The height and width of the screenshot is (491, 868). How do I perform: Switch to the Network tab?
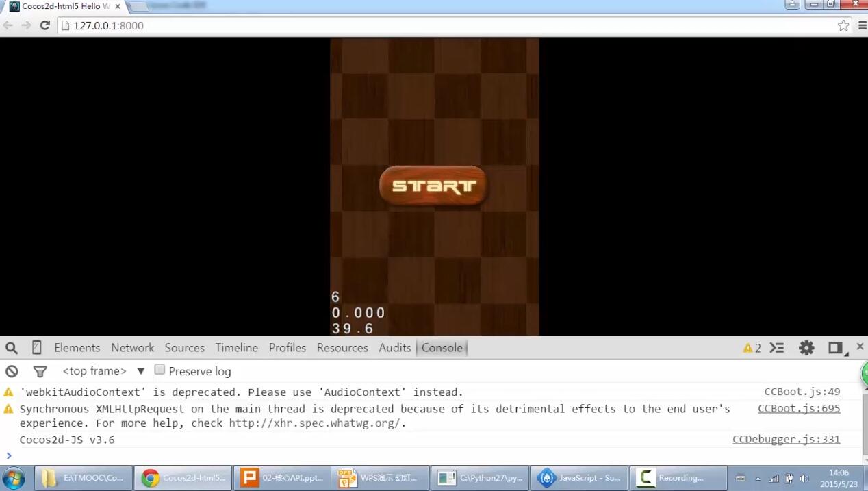click(132, 348)
